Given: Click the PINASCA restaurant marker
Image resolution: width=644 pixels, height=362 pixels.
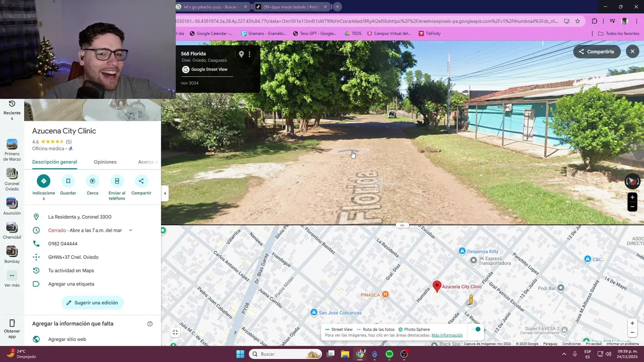Looking at the screenshot, I should 385,295.
